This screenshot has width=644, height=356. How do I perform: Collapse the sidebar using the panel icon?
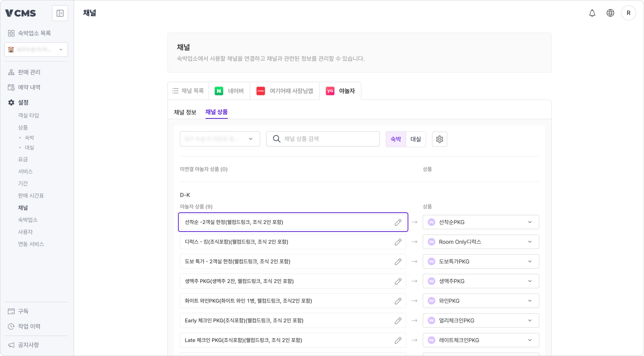[x=60, y=13]
